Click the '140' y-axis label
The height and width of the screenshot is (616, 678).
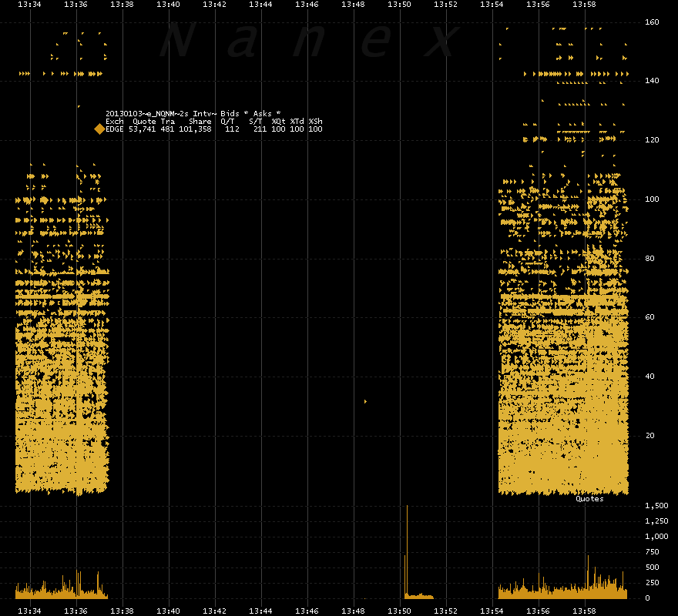click(x=652, y=80)
